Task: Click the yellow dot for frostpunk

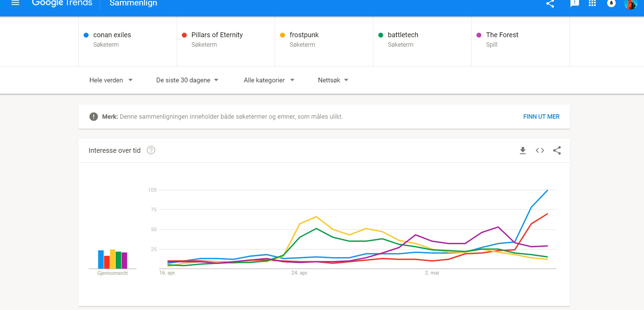Action: coord(283,35)
